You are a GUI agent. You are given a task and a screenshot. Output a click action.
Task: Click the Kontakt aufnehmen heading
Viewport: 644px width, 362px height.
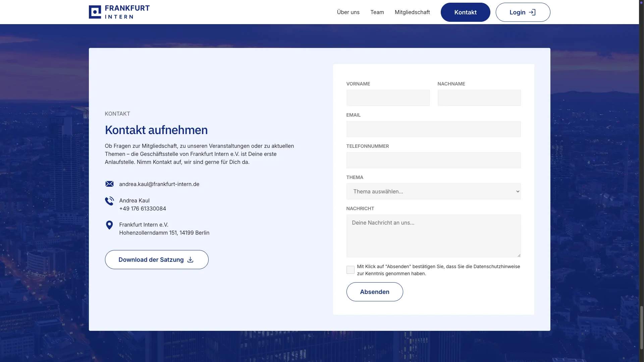[x=156, y=130]
